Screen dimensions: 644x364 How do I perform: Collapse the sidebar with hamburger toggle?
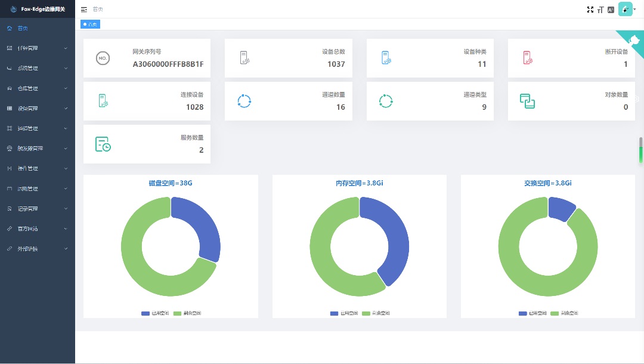(x=84, y=10)
